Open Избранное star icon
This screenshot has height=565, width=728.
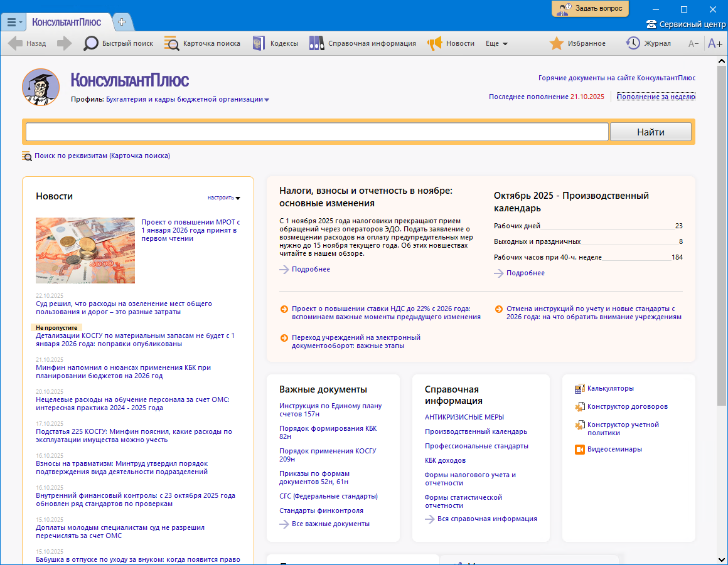click(x=556, y=43)
